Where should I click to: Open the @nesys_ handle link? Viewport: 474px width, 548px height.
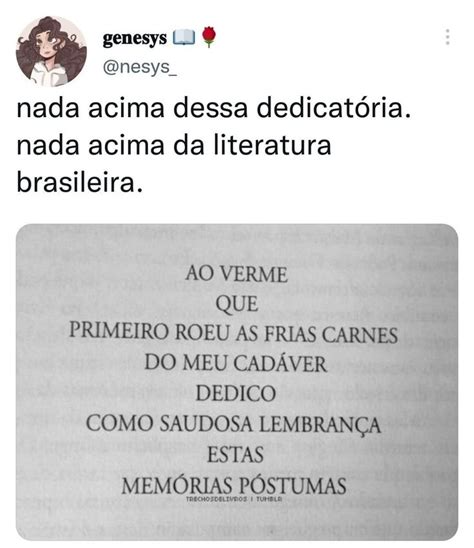pos(140,67)
